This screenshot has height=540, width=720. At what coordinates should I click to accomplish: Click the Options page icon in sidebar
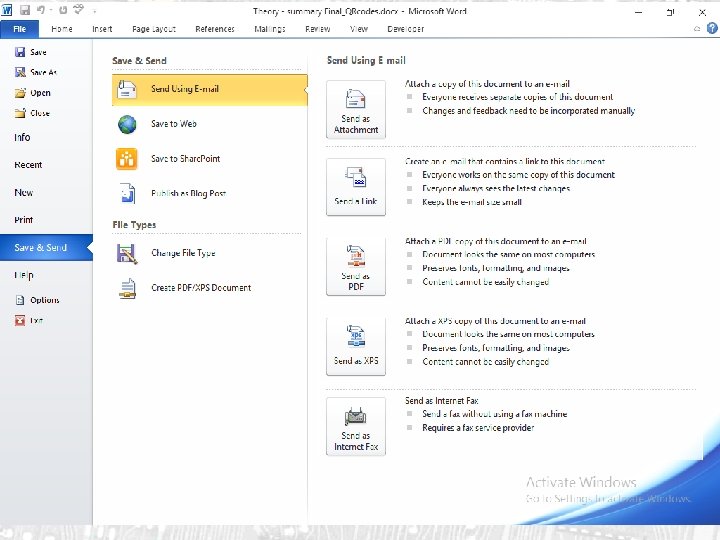(20, 300)
